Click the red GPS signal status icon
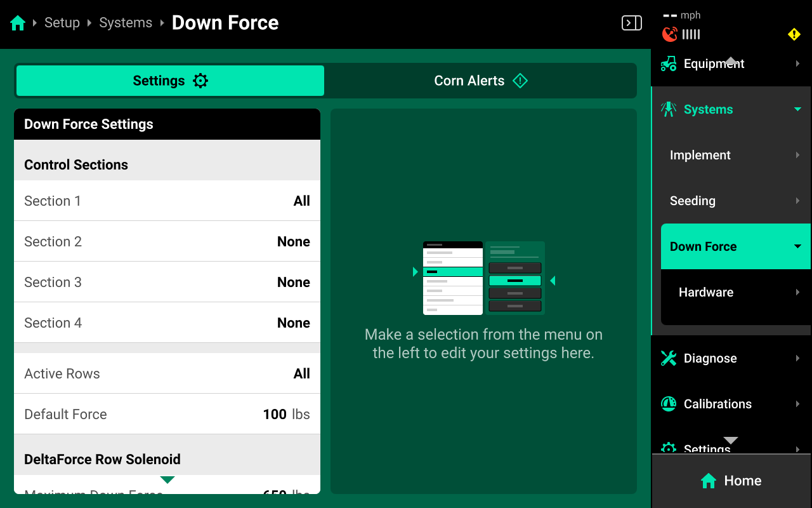The width and height of the screenshot is (812, 508). [x=669, y=34]
